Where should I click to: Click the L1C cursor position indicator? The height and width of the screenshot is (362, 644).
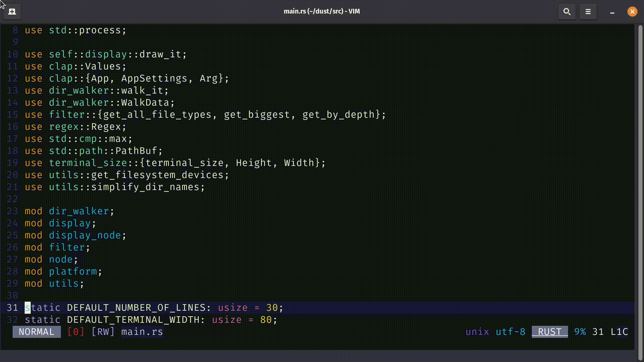pyautogui.click(x=619, y=332)
